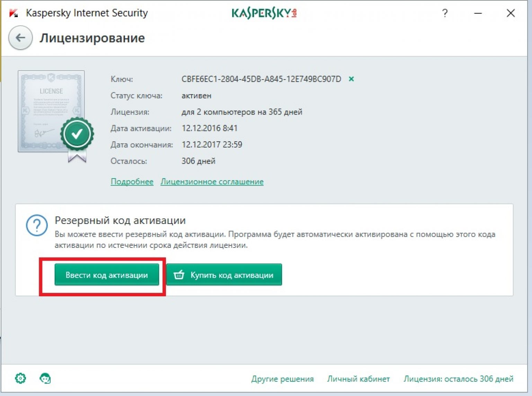The image size is (532, 396).
Task: Open Лицензионное соглашение link
Action: pos(212,182)
